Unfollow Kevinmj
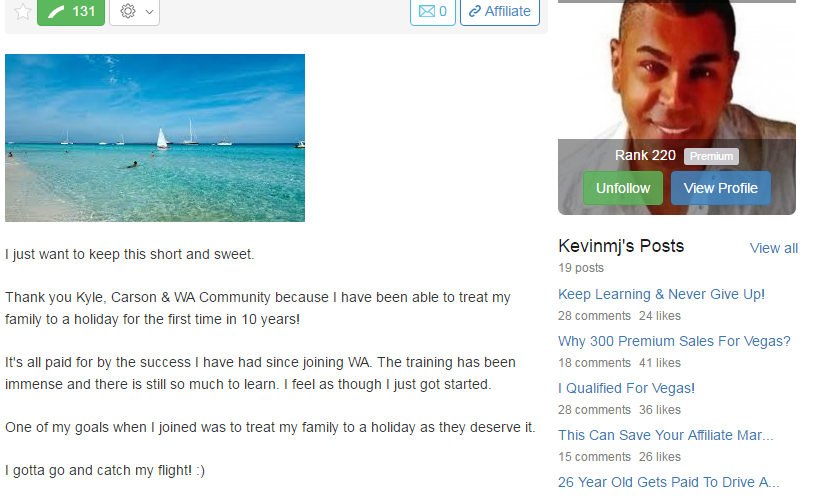This screenshot has height=497, width=838. (x=623, y=188)
